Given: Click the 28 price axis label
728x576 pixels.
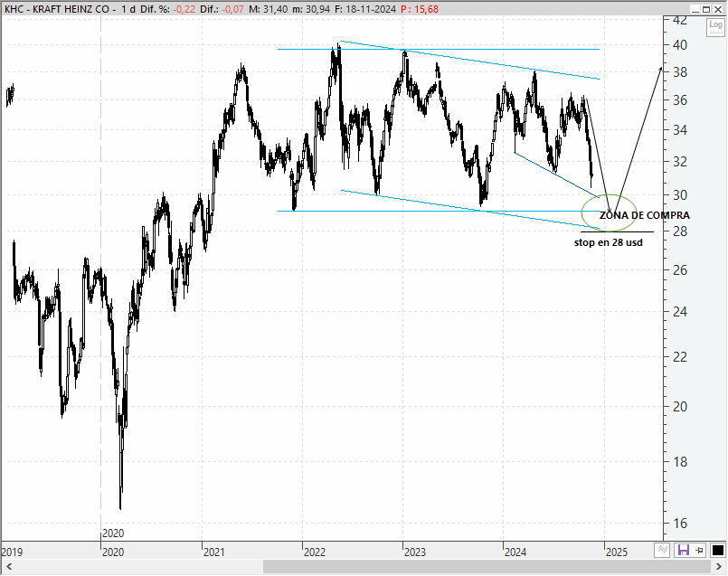Looking at the screenshot, I should pos(680,231).
